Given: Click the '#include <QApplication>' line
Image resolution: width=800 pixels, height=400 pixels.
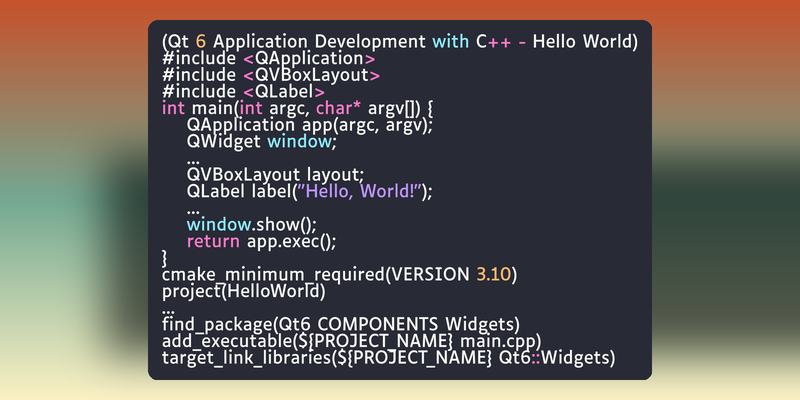Looking at the screenshot, I should tap(269, 59).
